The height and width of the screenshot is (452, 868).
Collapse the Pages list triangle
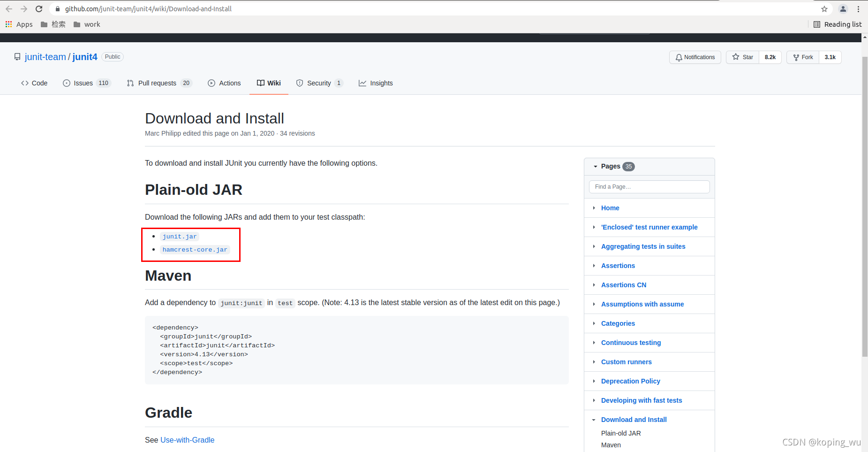[x=596, y=167]
